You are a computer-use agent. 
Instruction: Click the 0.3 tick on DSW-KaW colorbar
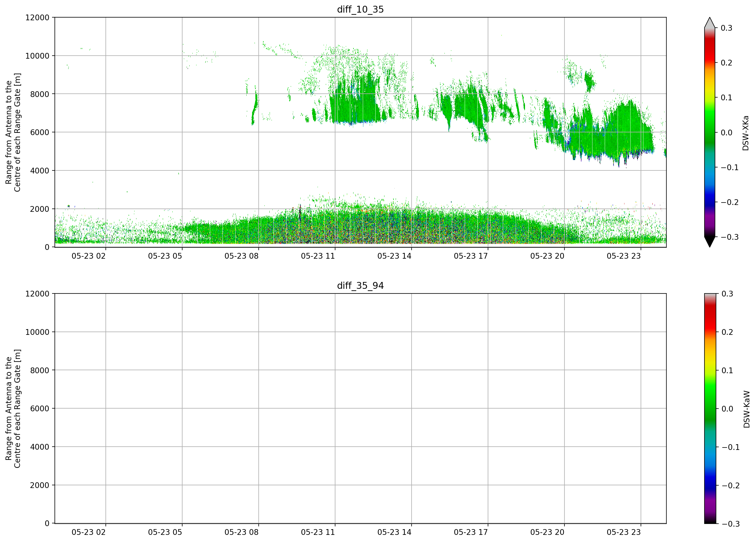(x=727, y=294)
